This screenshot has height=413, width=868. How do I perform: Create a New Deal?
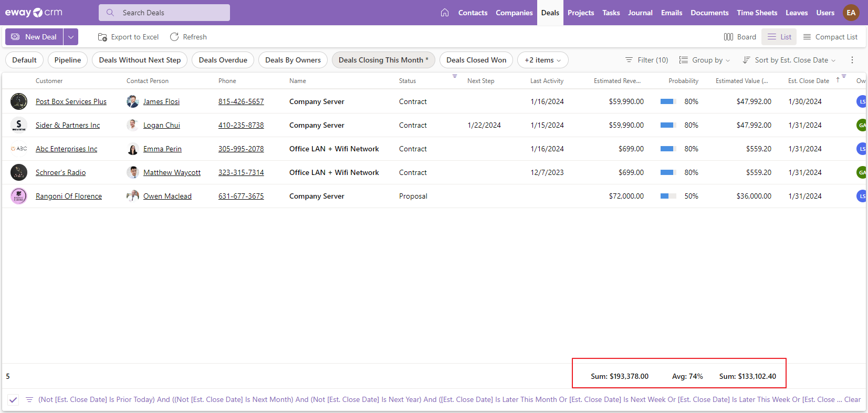(34, 37)
